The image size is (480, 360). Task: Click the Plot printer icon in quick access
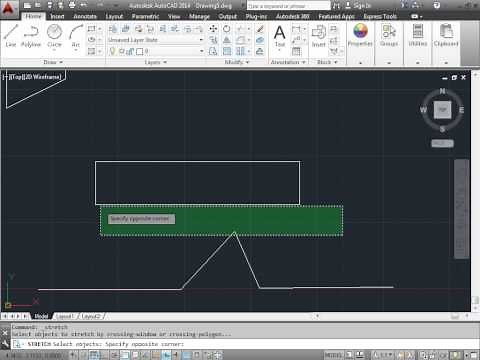point(72,5)
